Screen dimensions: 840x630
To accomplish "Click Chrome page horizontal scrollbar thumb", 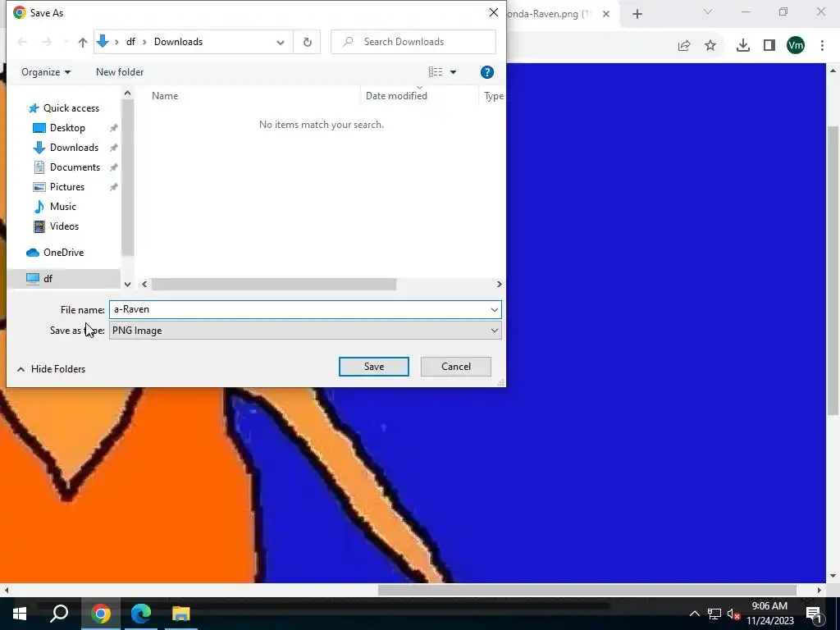I will pos(587,590).
